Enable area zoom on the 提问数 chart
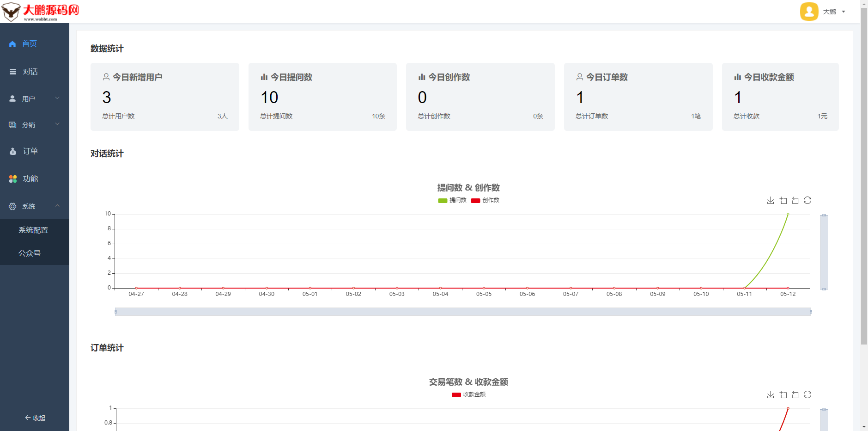This screenshot has height=431, width=868. coord(783,200)
